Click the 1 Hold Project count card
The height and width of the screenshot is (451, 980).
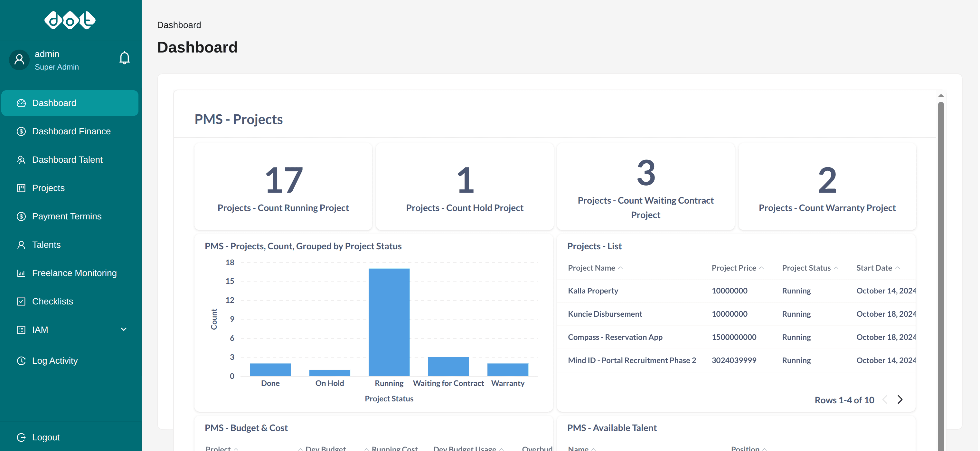(465, 187)
